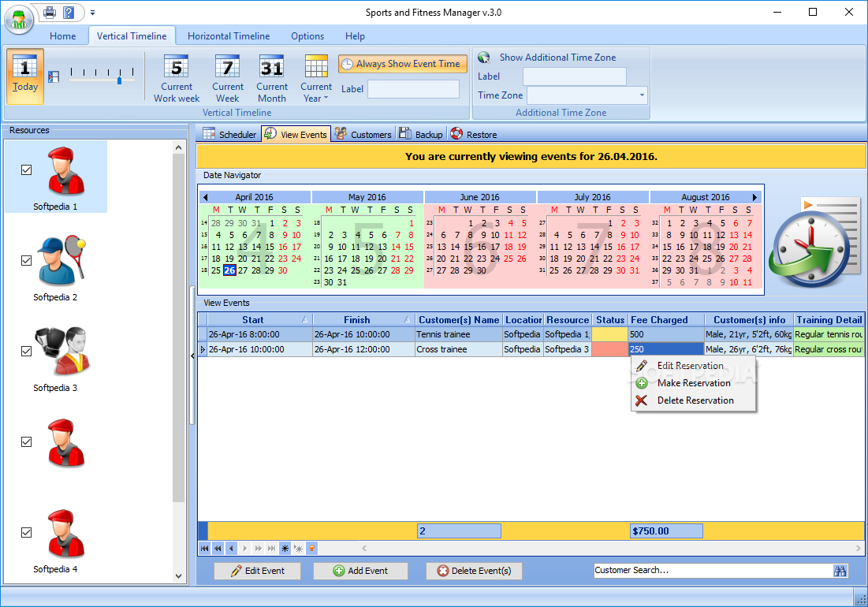Click the small time scale icon beside slider
The width and height of the screenshot is (868, 607).
click(x=54, y=77)
